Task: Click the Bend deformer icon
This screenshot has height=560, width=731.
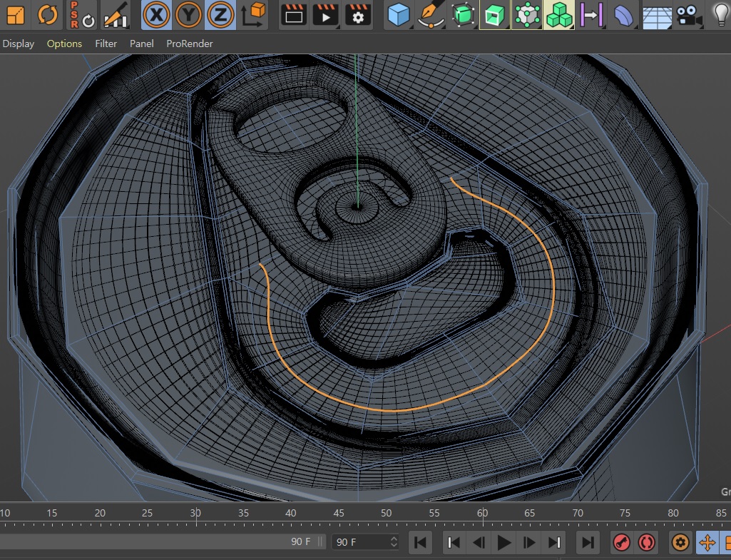Action: (623, 14)
